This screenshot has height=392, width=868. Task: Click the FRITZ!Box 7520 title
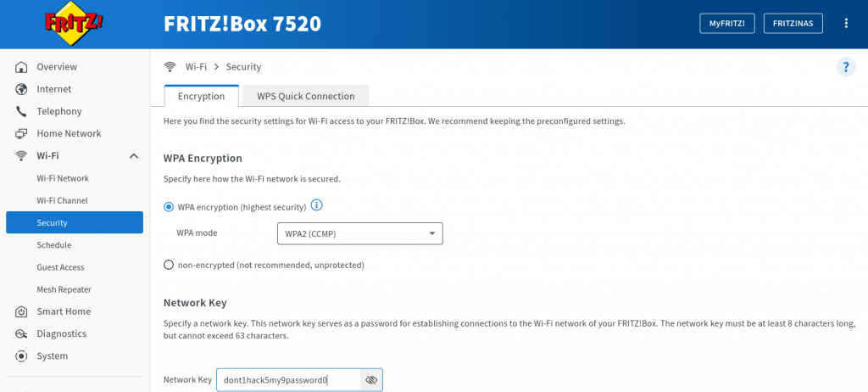click(242, 24)
